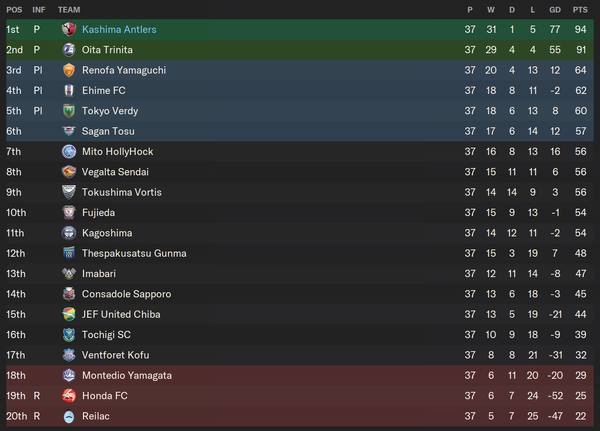Screen dimensions: 600x431
Task: Select the 18th place Montedio Yamagata row
Action: (x=300, y=375)
